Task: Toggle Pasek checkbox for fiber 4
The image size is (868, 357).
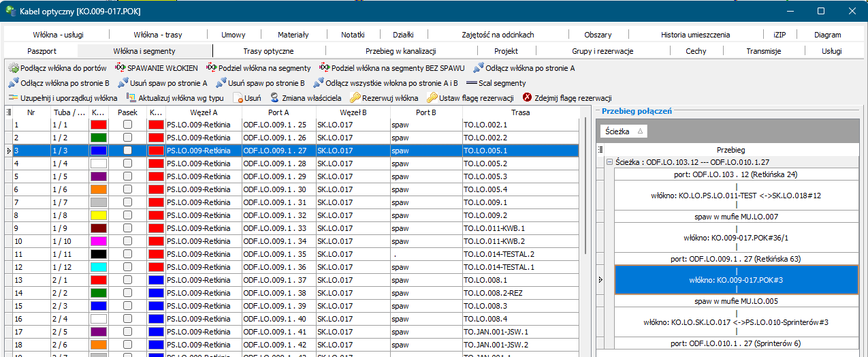Action: coord(127,164)
